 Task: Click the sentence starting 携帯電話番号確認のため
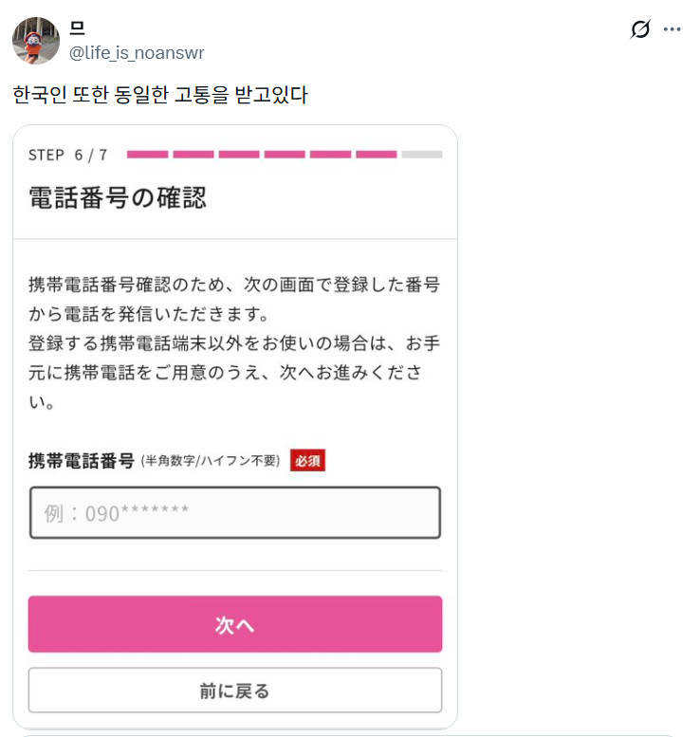pos(234,299)
